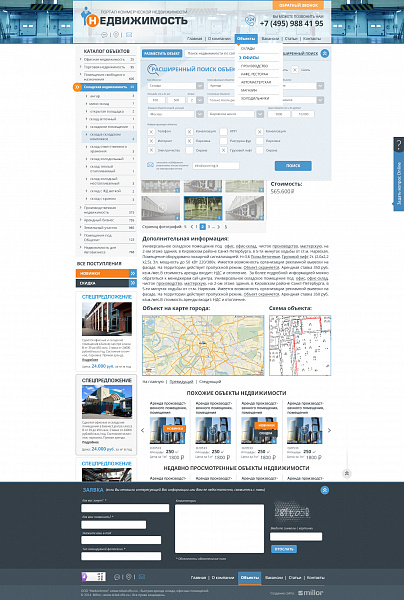Click the footer location pin icon
The image size is (404, 600).
[129, 577]
